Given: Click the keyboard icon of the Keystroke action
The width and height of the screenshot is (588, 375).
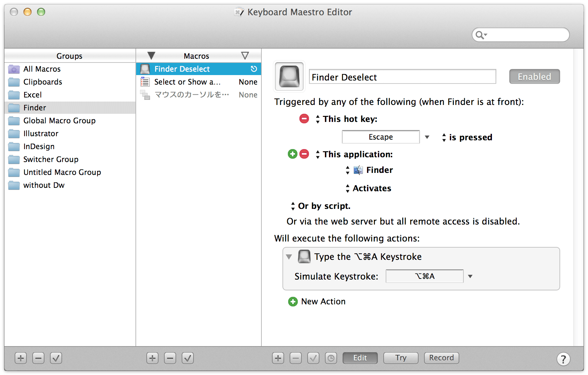Looking at the screenshot, I should click(304, 256).
